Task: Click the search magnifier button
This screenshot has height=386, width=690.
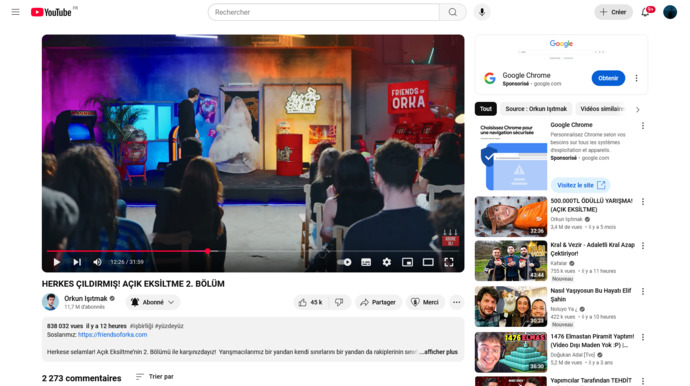Action: point(452,12)
